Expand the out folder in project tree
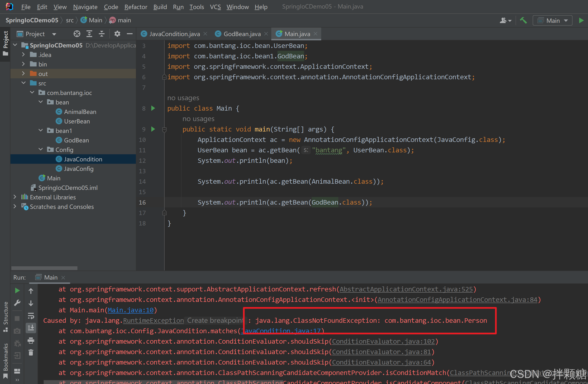This screenshot has height=384, width=588. point(23,74)
